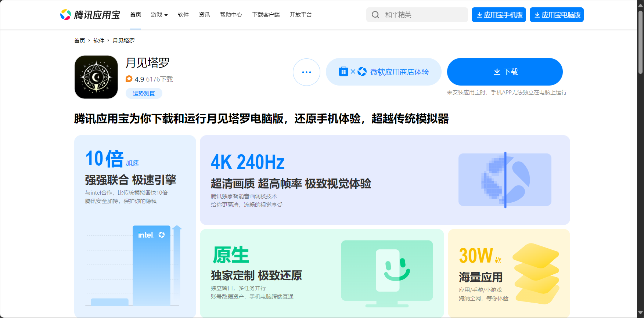Click the orange rating star badge icon
Viewport: 644px width, 318px height.
point(129,79)
